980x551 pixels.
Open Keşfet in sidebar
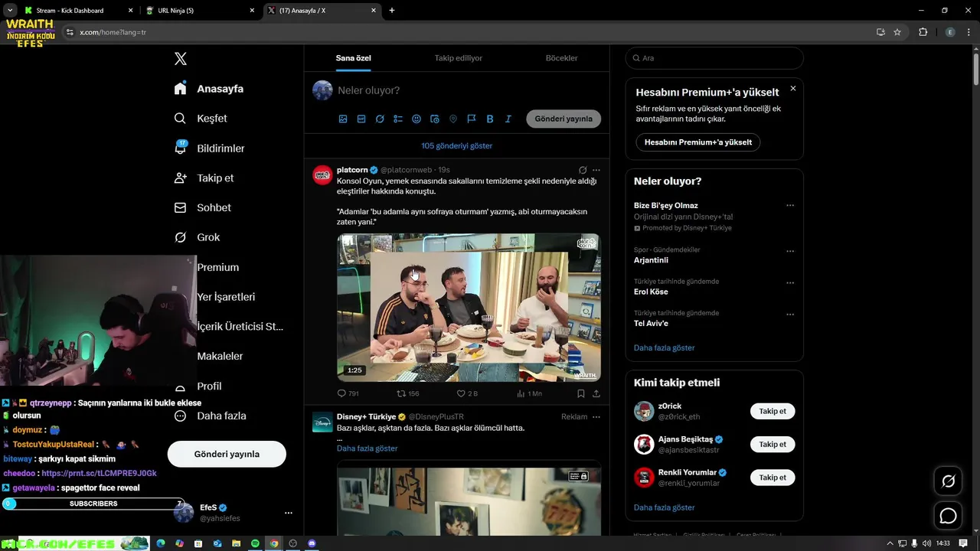pyautogui.click(x=201, y=119)
